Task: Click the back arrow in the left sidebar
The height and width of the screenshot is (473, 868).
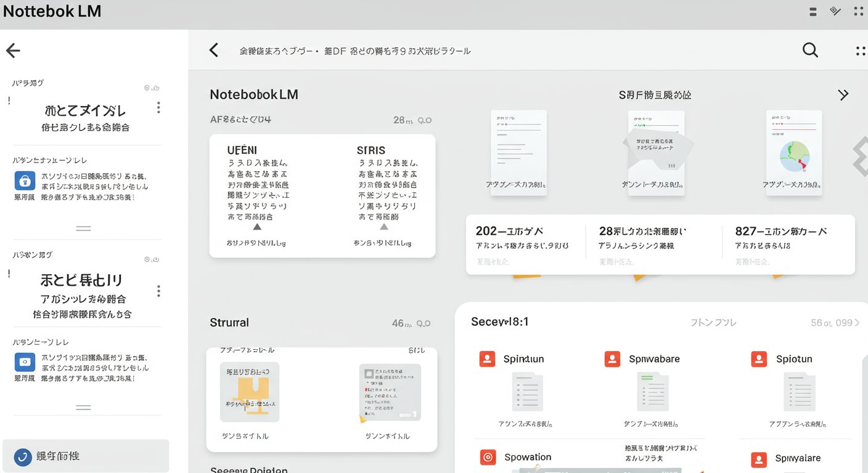Action: point(12,51)
